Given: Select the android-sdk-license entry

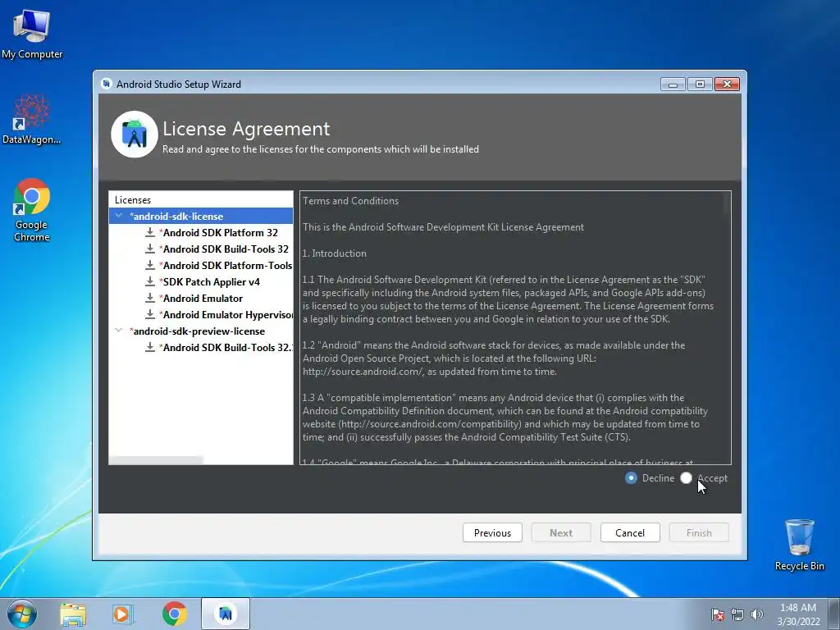Looking at the screenshot, I should pyautogui.click(x=177, y=217).
